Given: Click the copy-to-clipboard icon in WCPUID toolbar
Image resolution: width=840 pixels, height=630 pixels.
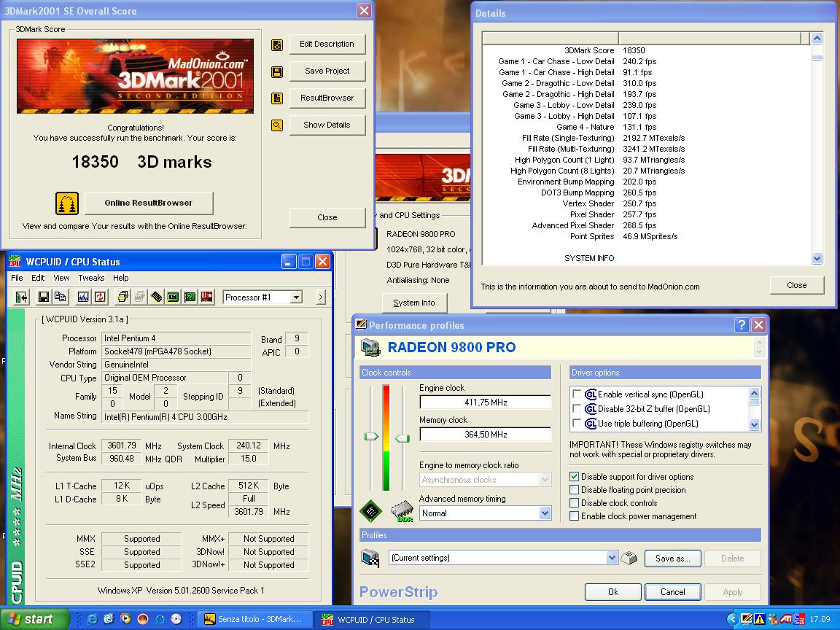Looking at the screenshot, I should 61,297.
